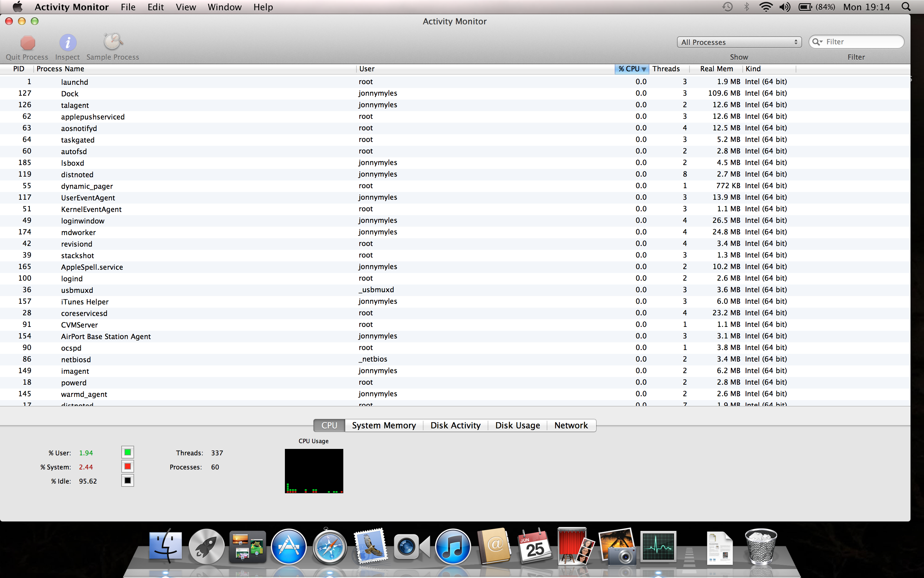924x578 pixels.
Task: Open the Wi-Fi status menu
Action: pos(766,7)
